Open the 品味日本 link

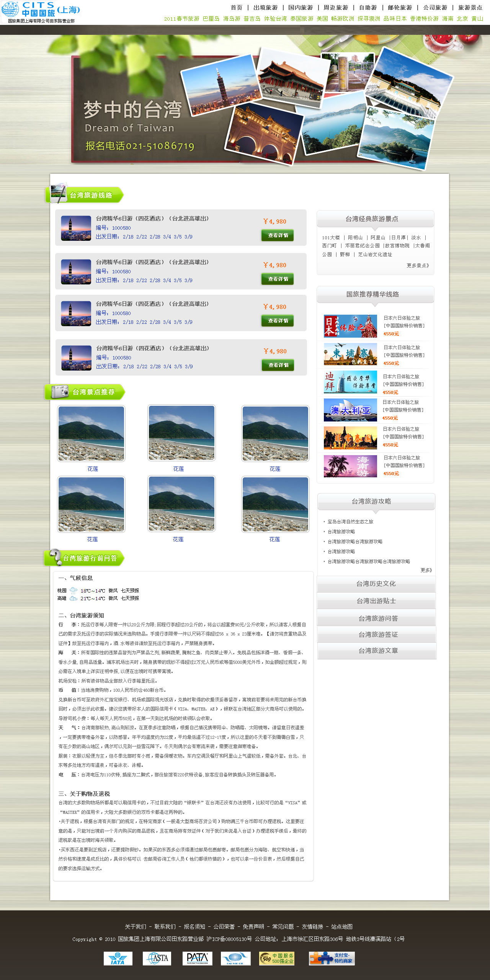tap(395, 19)
